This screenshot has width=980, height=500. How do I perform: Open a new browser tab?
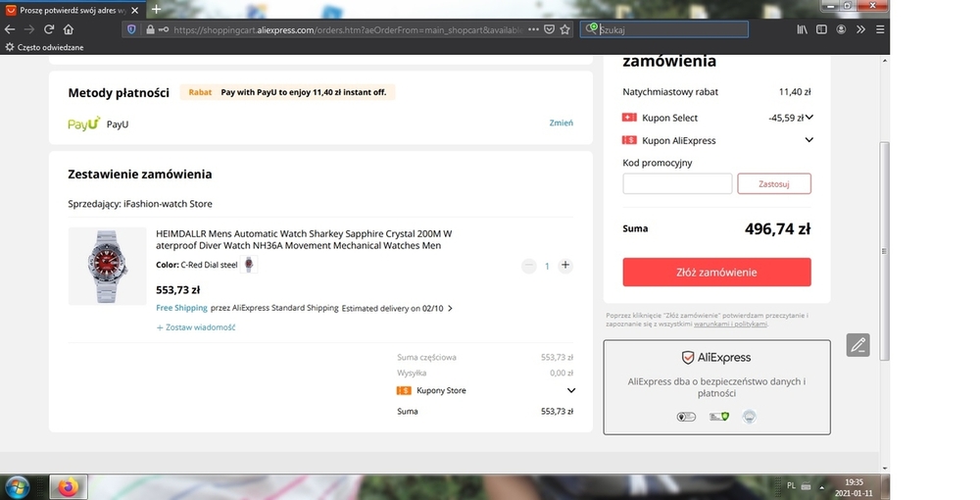click(x=156, y=10)
